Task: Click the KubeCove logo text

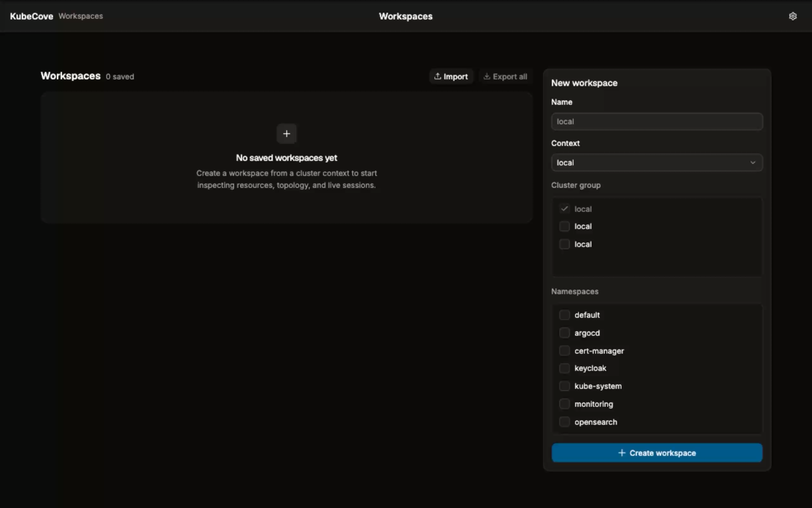Action: [x=31, y=16]
